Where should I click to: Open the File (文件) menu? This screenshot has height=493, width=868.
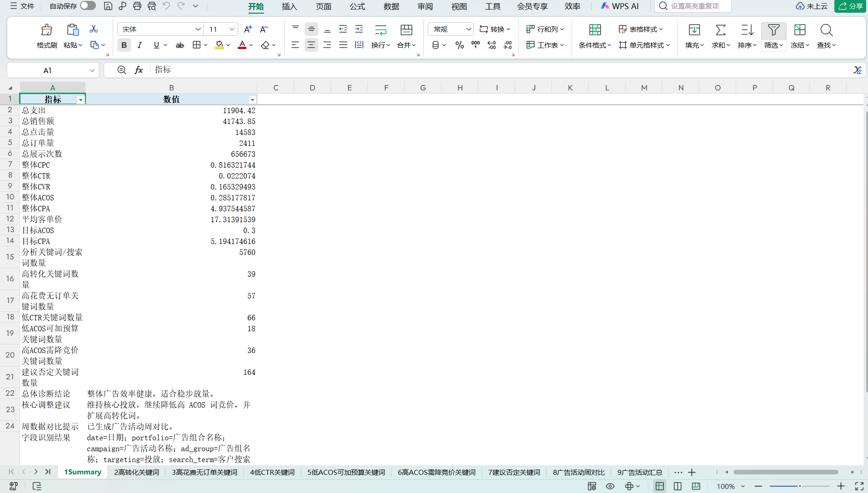(22, 6)
